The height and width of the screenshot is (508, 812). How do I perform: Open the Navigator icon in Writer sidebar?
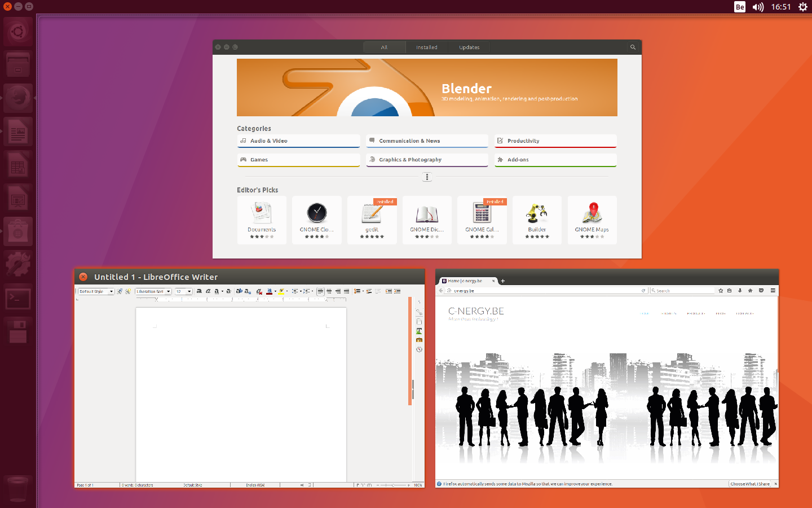click(x=419, y=349)
